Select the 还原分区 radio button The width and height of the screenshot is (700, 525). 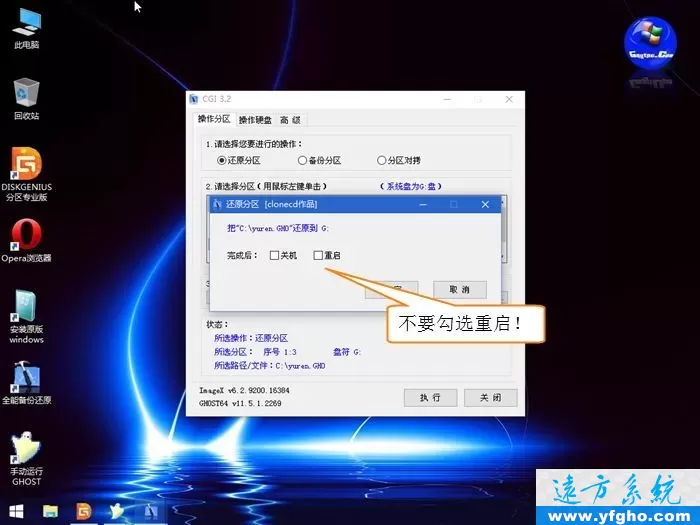pos(221,160)
